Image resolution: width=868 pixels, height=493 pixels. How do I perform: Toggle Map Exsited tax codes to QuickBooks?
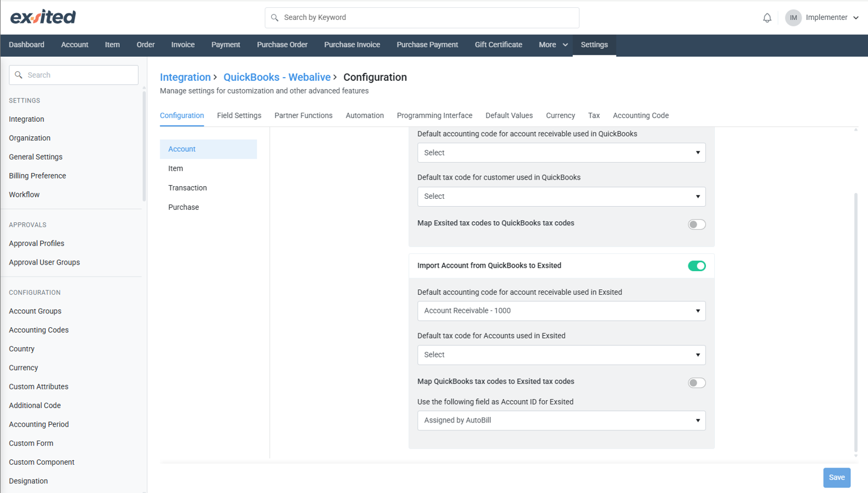697,224
